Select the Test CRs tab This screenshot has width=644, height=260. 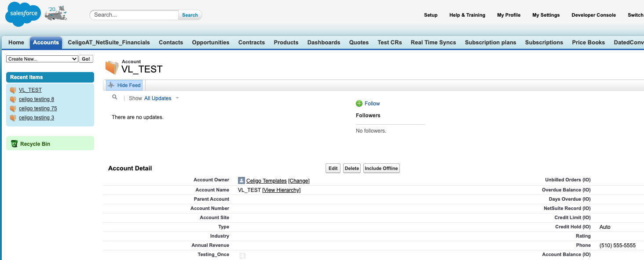coord(390,43)
